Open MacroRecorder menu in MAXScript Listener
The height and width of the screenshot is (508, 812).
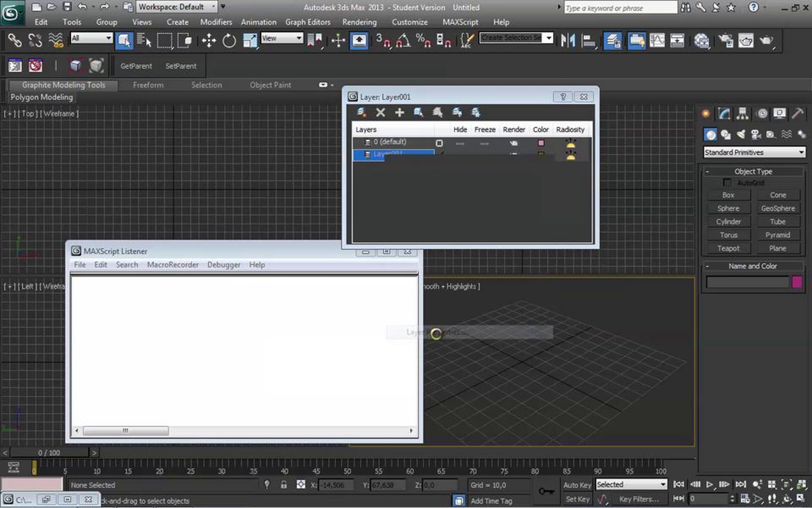[173, 265]
